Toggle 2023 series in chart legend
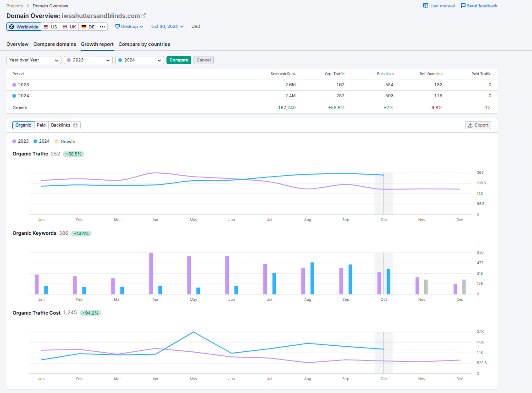Viewport: 532px width, 393px height. tap(20, 141)
